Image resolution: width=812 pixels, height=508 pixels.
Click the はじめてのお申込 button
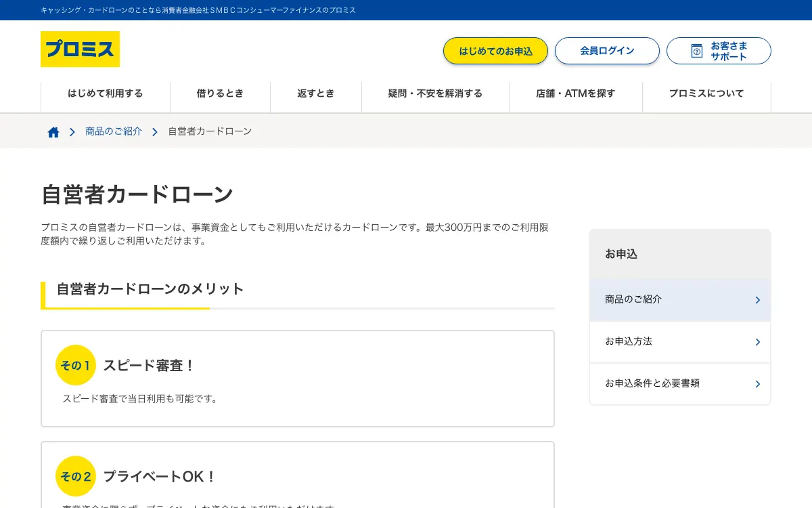[x=495, y=51]
